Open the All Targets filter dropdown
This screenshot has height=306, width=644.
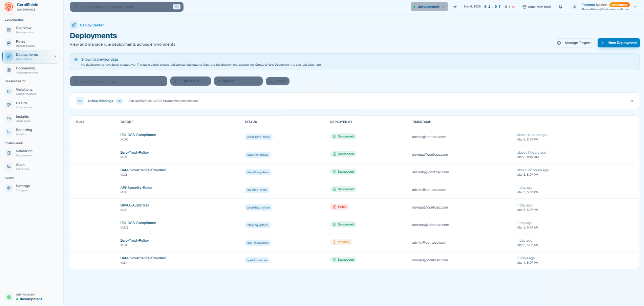[238, 81]
